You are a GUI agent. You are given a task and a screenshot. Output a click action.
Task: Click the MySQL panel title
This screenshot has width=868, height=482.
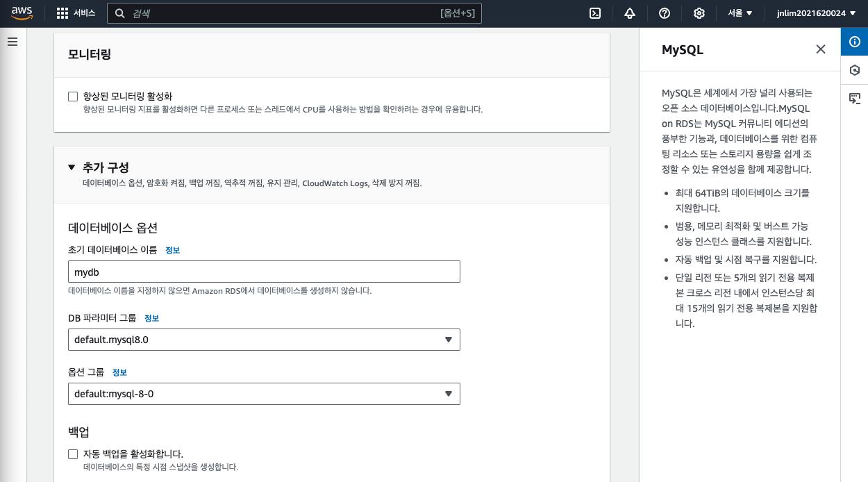tap(683, 50)
